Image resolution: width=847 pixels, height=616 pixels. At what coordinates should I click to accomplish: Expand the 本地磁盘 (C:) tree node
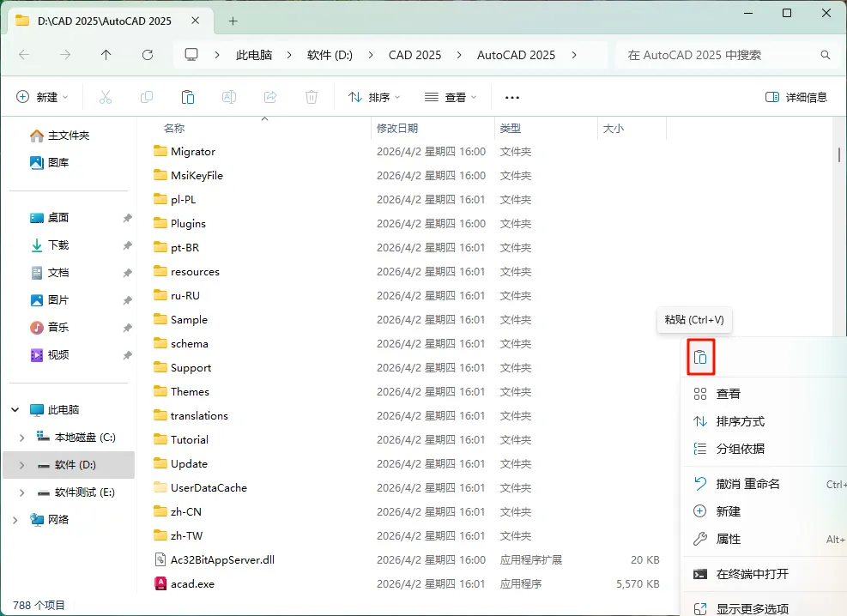tap(21, 438)
